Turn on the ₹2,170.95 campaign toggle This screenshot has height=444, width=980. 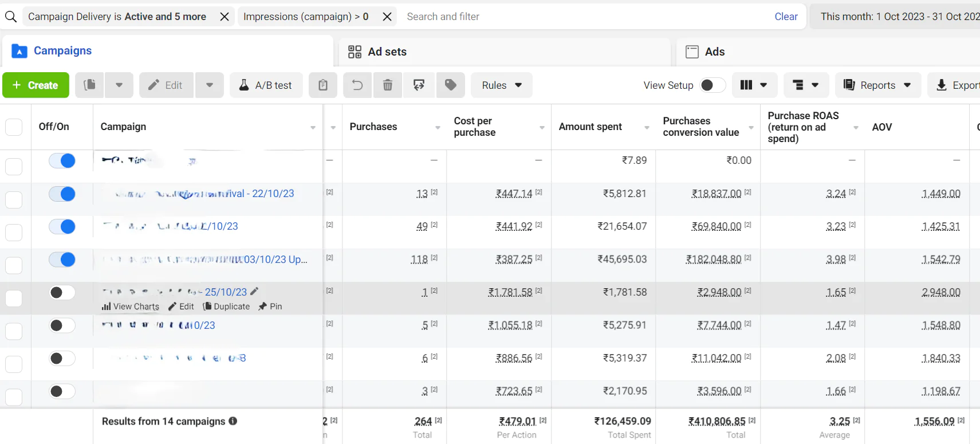pos(62,391)
